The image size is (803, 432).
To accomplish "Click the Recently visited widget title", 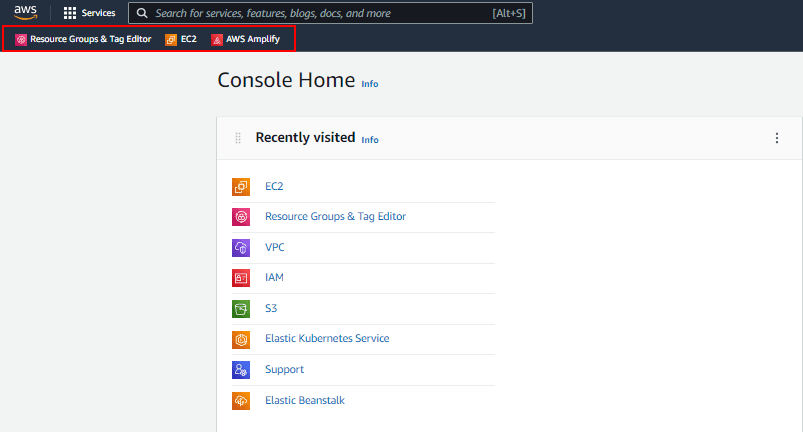I will tap(305, 138).
